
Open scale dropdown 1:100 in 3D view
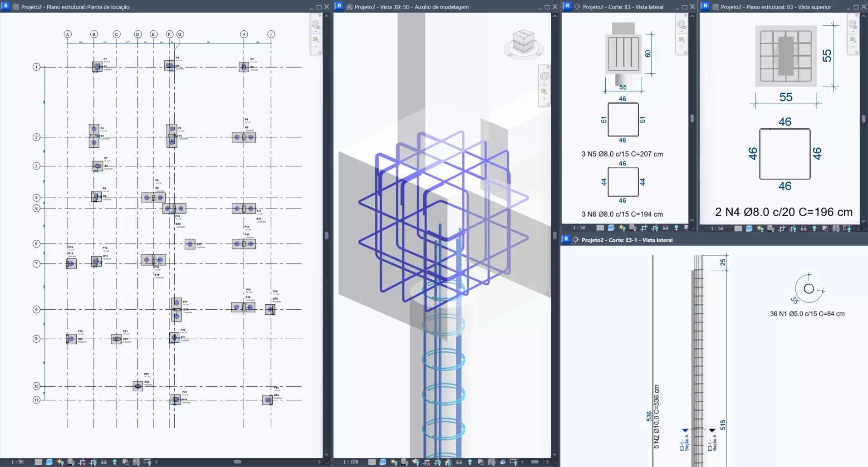[351, 462]
